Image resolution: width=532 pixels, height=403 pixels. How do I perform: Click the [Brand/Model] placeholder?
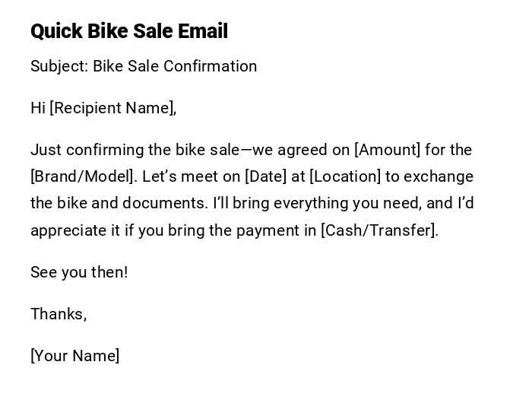pos(84,176)
